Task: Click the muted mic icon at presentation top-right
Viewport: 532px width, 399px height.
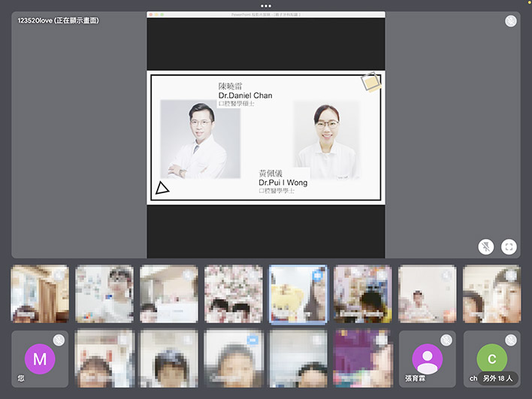Action: pos(511,21)
